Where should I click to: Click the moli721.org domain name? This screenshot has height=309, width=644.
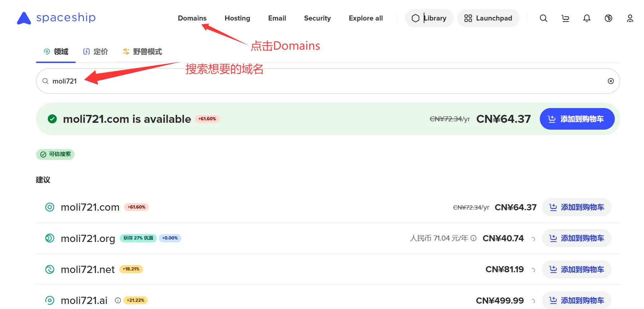88,238
